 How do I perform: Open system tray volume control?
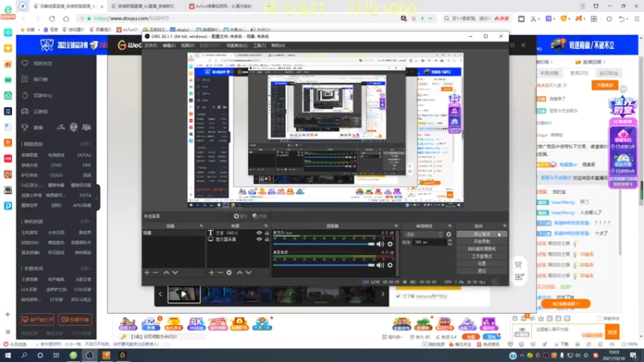(x=578, y=356)
